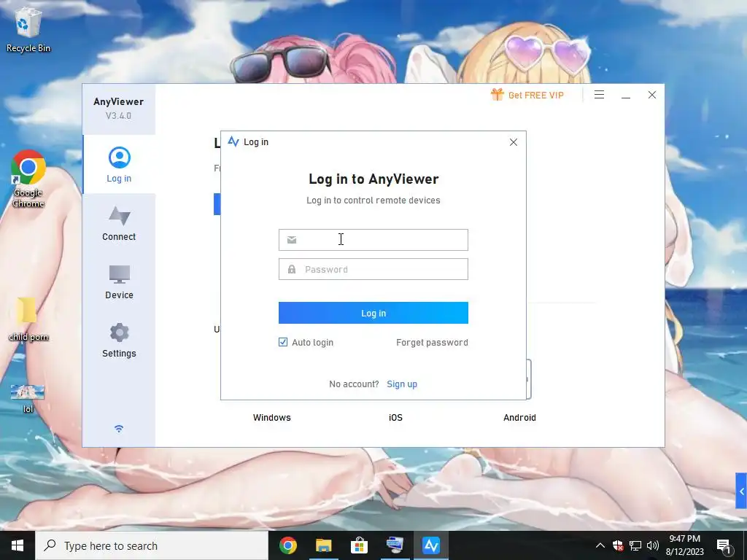This screenshot has height=560, width=747.
Task: Open the notification center icon
Action: (x=724, y=545)
